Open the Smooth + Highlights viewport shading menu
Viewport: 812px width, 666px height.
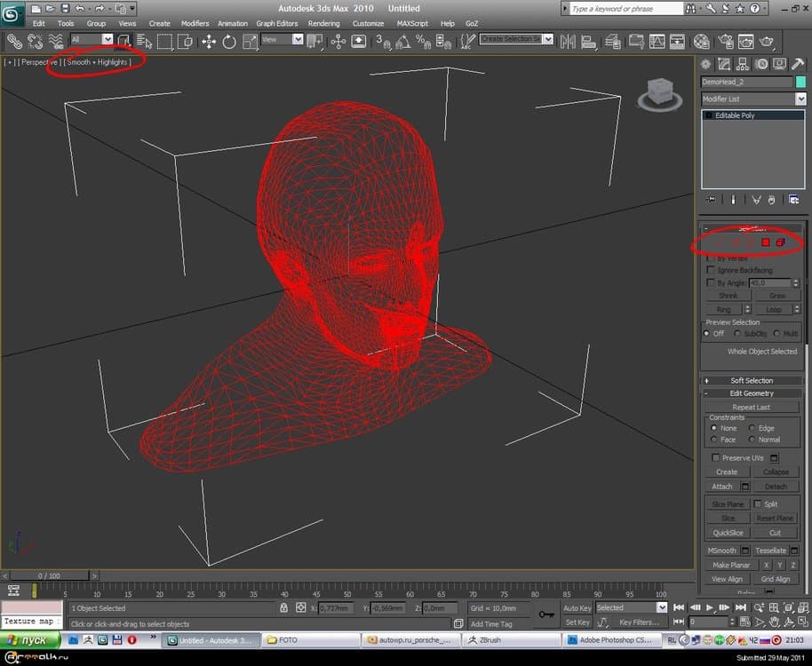tap(98, 62)
